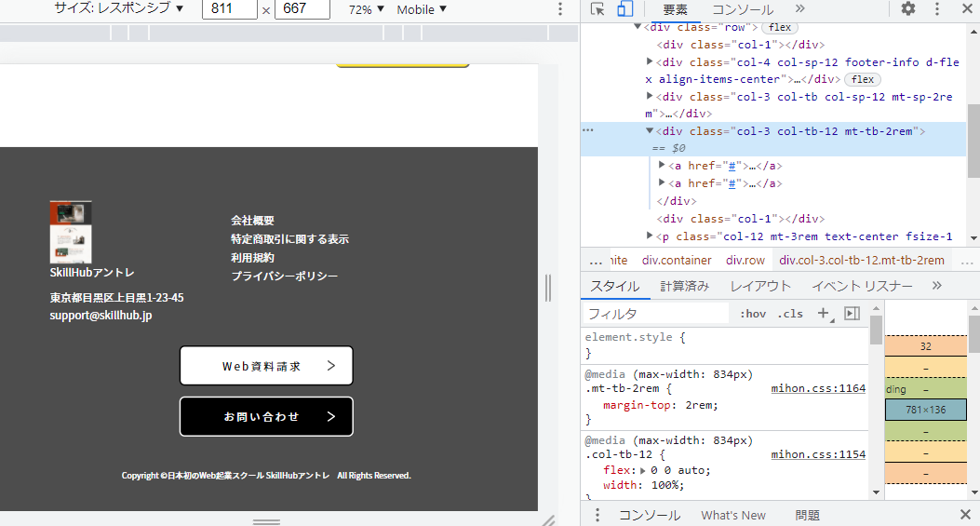Switch to the コンソール tab at top
Screen dimensions: 980x526
tap(743, 9)
